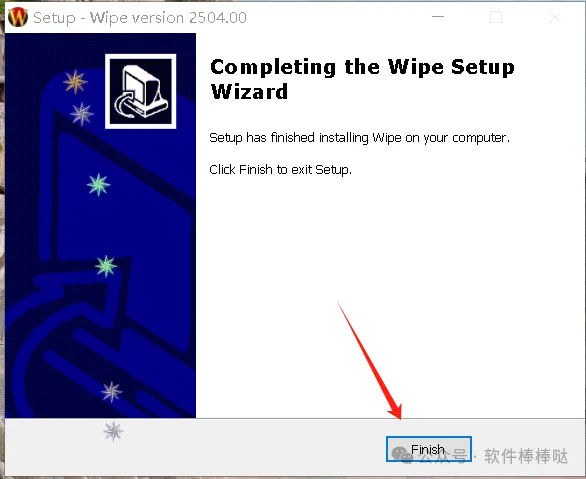
Task: Click the dark blue wizard side banner
Action: coord(100,225)
